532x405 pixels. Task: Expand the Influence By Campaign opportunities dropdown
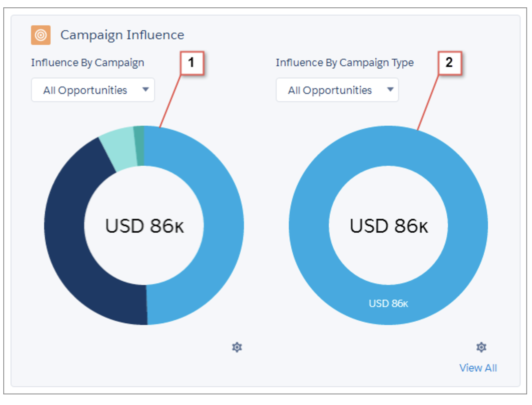(93, 90)
